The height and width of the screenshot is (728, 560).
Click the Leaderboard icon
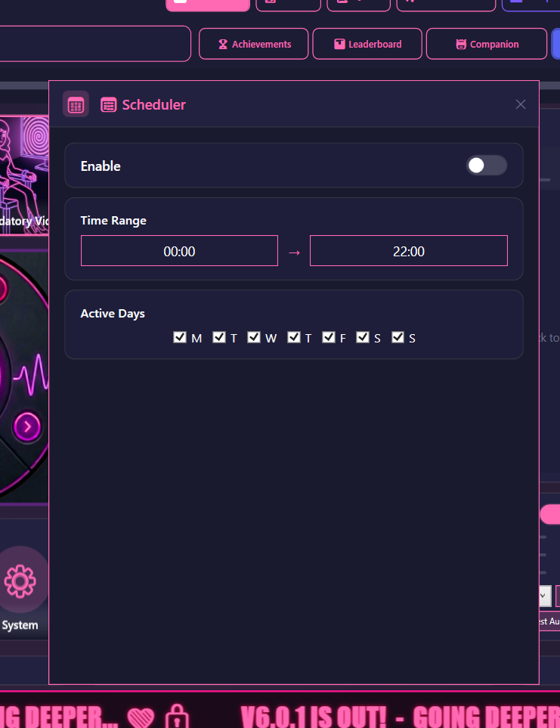coord(339,44)
